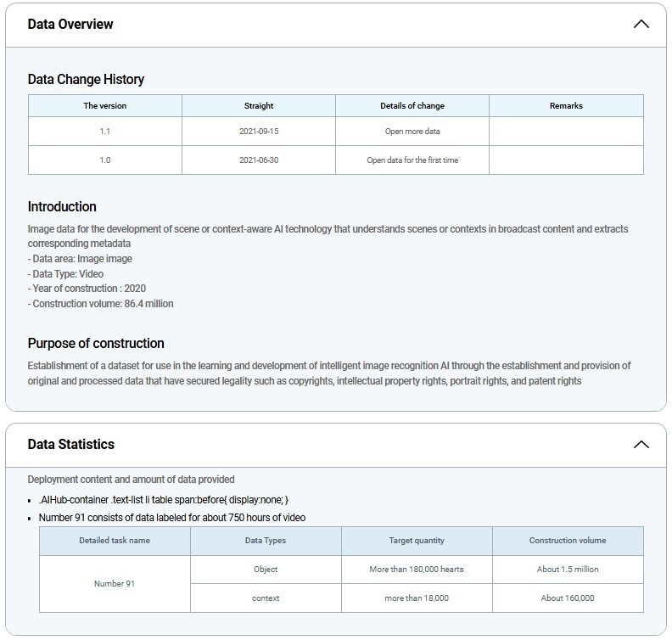The width and height of the screenshot is (672, 640).
Task: Collapse the Data Overview section chevron
Action: click(x=641, y=24)
